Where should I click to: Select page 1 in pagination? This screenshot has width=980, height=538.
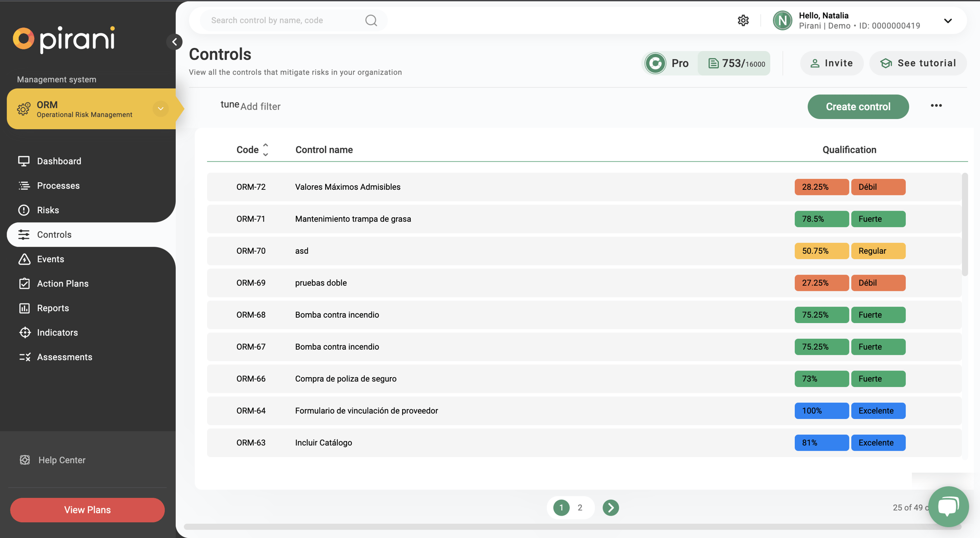pyautogui.click(x=561, y=508)
